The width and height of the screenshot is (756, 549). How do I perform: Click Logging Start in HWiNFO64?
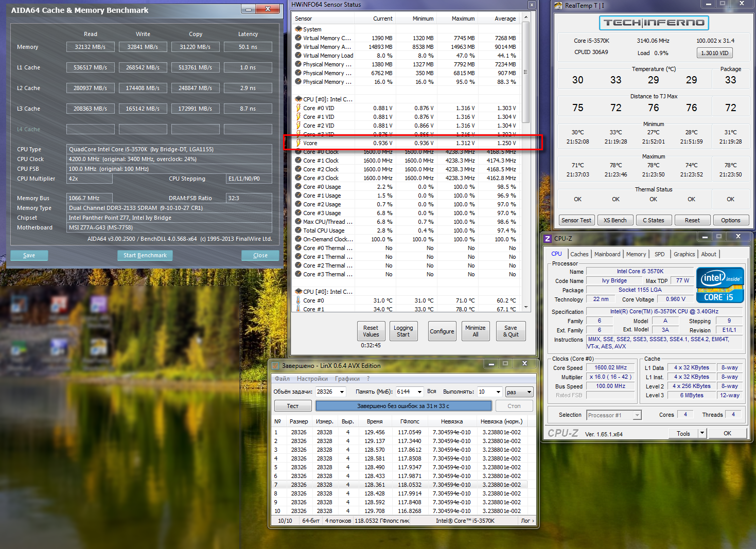[x=403, y=331]
